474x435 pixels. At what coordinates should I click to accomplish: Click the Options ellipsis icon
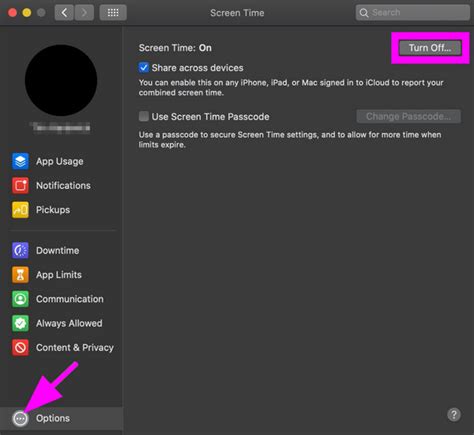click(x=20, y=418)
